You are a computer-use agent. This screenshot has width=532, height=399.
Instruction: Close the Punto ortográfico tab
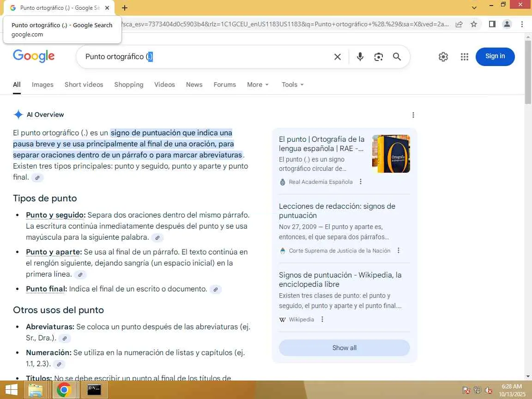click(107, 7)
